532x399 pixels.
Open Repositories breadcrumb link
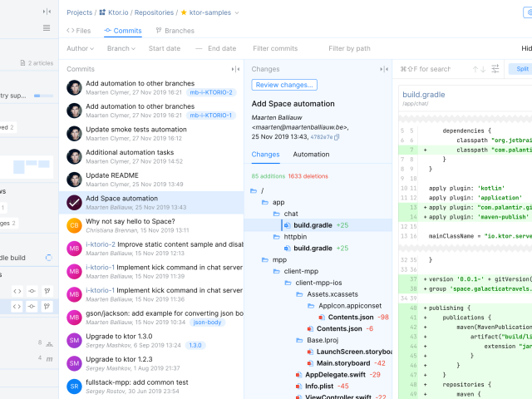click(x=154, y=12)
